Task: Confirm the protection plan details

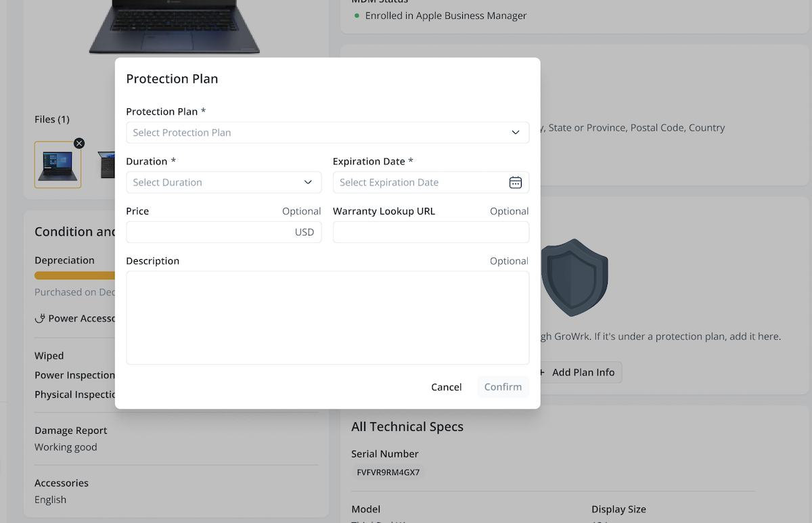Action: (x=503, y=386)
